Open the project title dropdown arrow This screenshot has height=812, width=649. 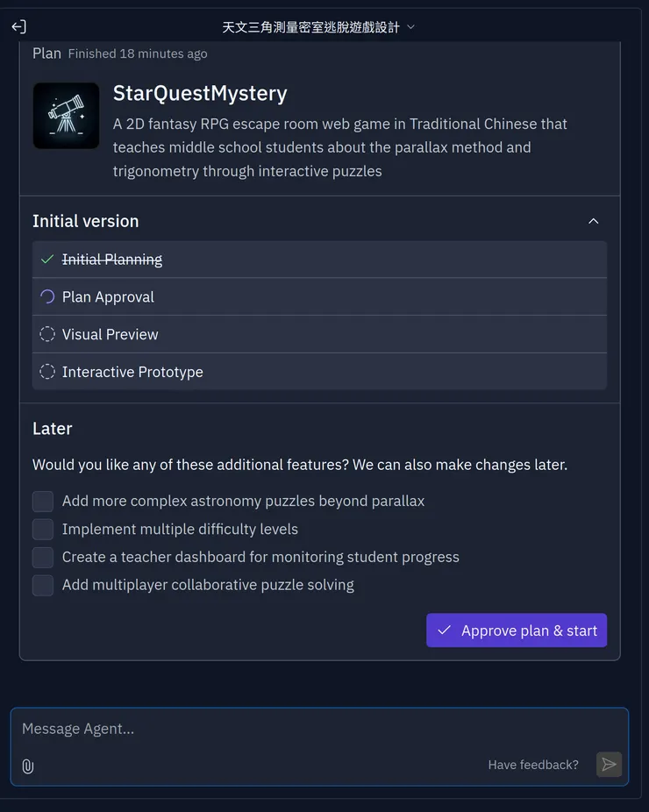pyautogui.click(x=411, y=27)
